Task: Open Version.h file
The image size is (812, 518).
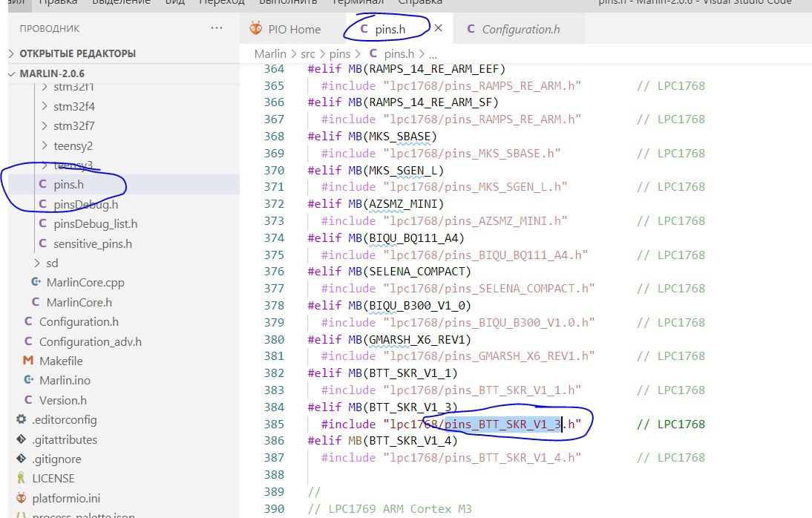Action: 62,401
